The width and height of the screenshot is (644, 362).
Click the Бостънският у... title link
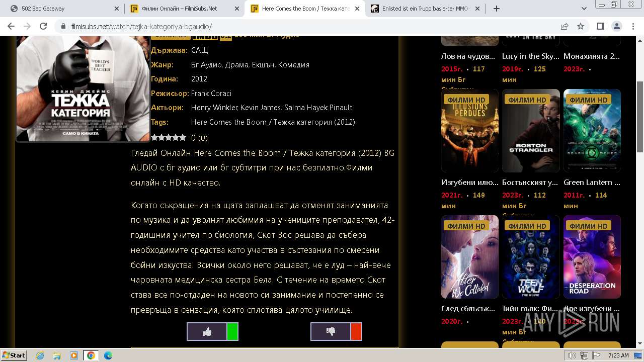tap(530, 183)
